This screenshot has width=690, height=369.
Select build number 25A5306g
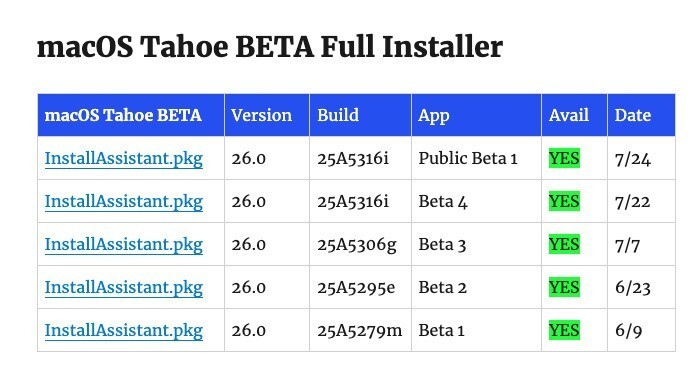[x=357, y=245]
